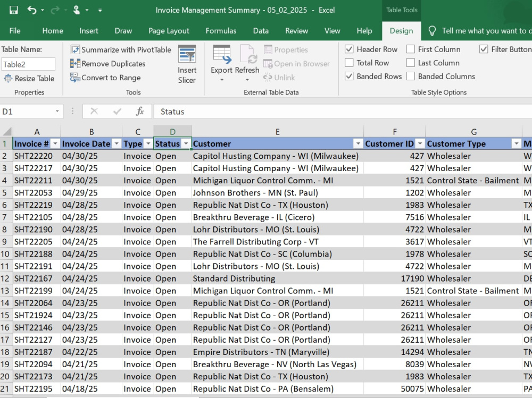Screen dimensions: 532x398
Task: Uncheck the Banded Rows checkbox
Action: pyautogui.click(x=349, y=77)
